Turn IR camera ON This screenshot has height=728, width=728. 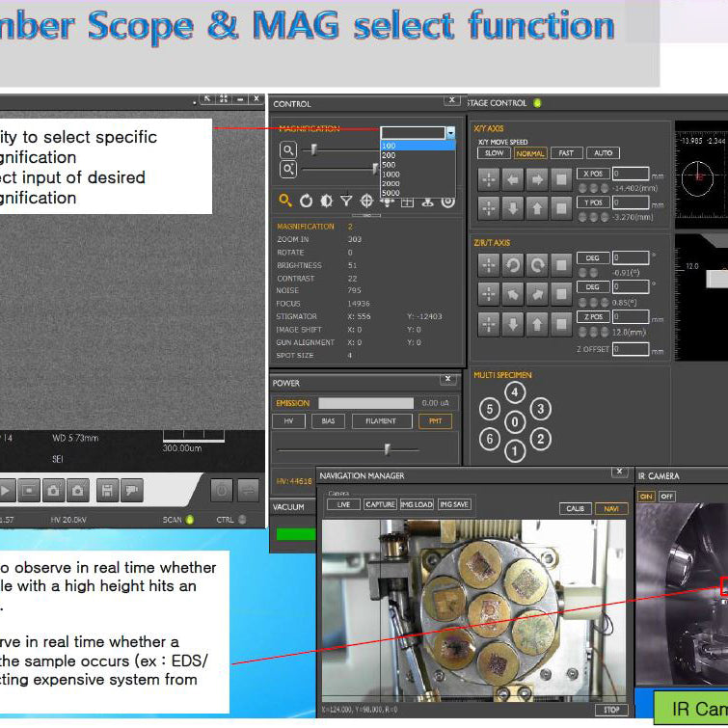[645, 497]
